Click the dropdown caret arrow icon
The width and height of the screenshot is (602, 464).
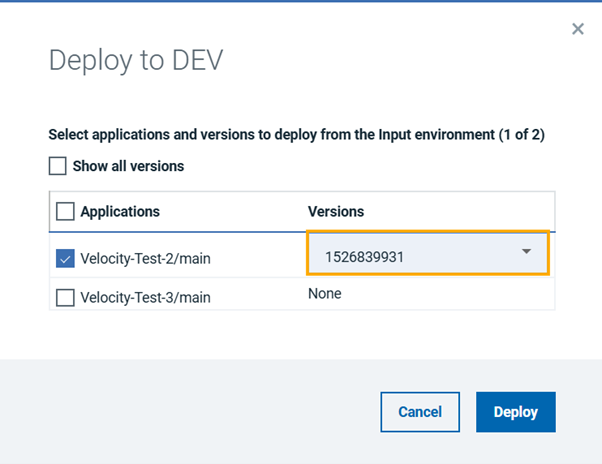coord(527,252)
